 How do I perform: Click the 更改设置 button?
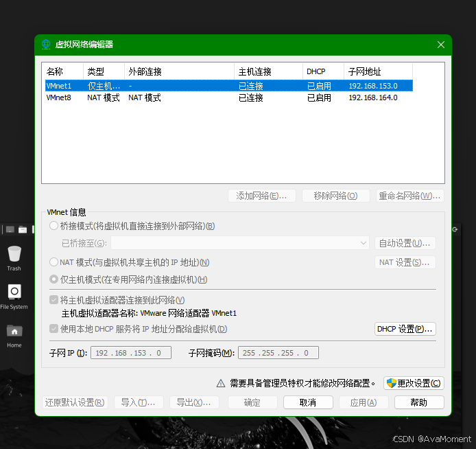414,383
